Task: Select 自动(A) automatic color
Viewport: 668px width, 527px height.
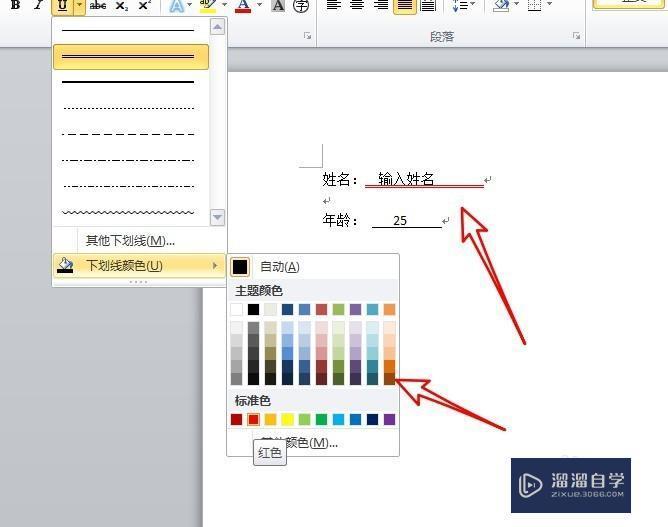Action: pyautogui.click(x=313, y=267)
